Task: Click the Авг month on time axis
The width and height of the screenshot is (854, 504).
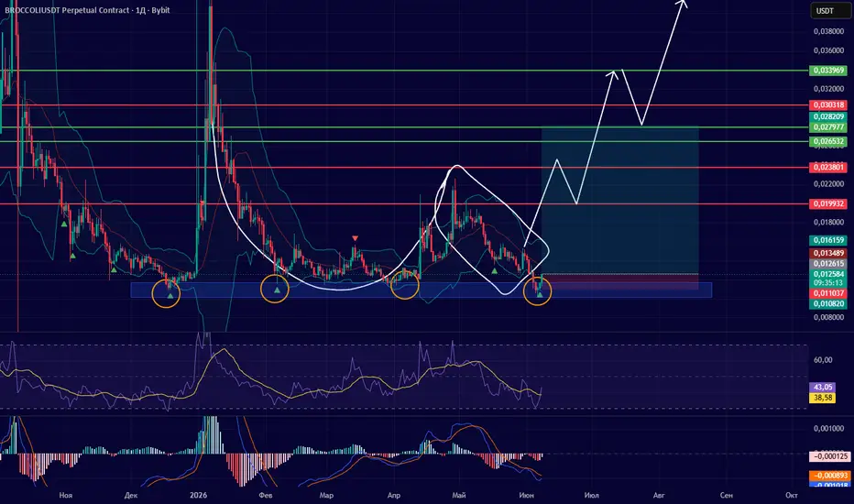Action: point(659,495)
